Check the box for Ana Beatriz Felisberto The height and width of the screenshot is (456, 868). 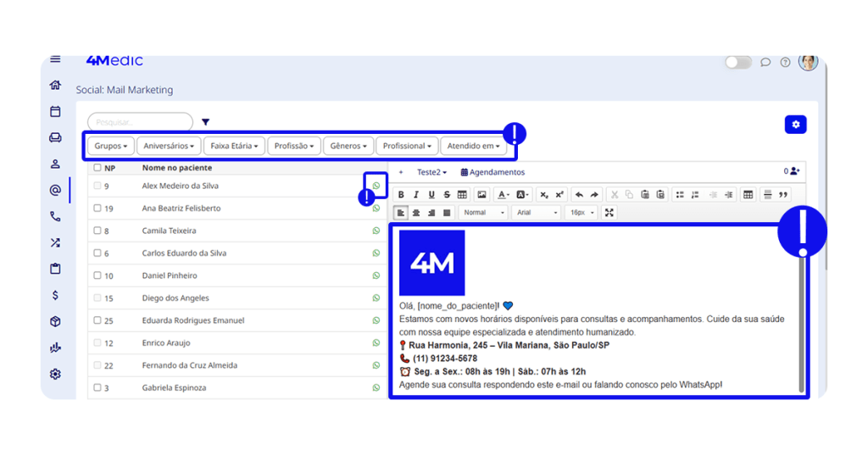tap(97, 209)
